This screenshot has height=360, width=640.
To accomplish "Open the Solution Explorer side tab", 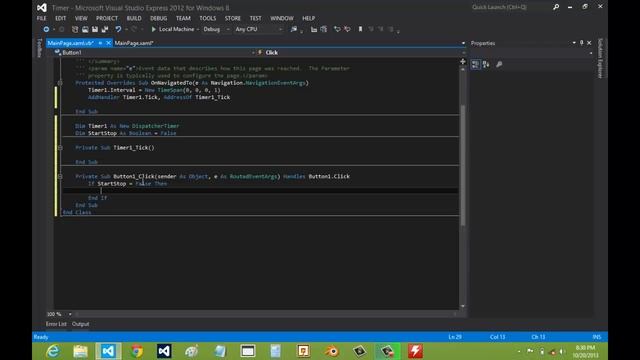I will pos(600,58).
